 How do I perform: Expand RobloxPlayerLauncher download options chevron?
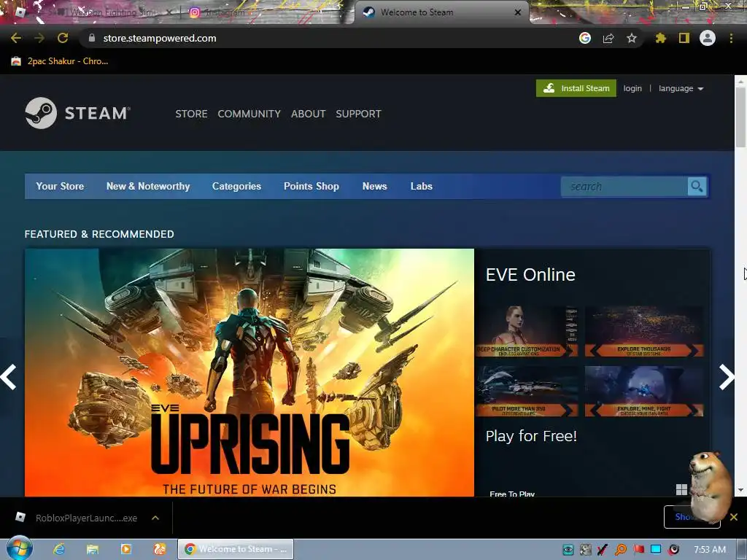(155, 518)
